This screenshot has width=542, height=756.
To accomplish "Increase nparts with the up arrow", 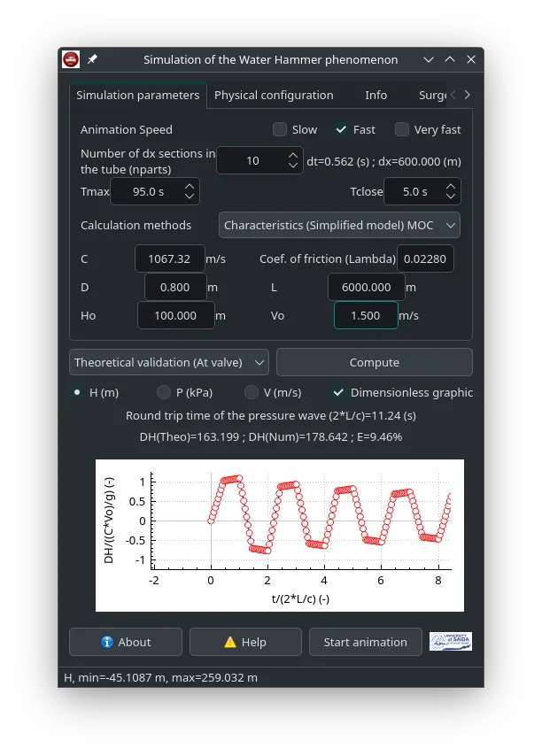I will (293, 156).
